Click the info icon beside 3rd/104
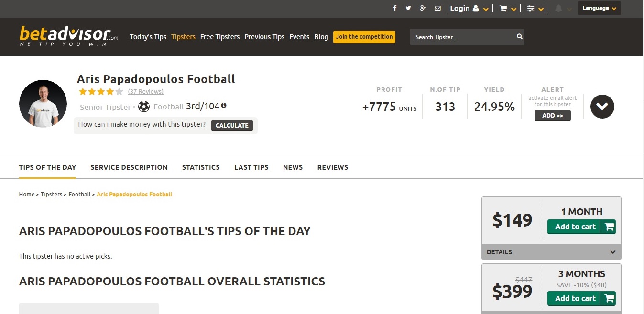644x314 pixels. [x=224, y=106]
